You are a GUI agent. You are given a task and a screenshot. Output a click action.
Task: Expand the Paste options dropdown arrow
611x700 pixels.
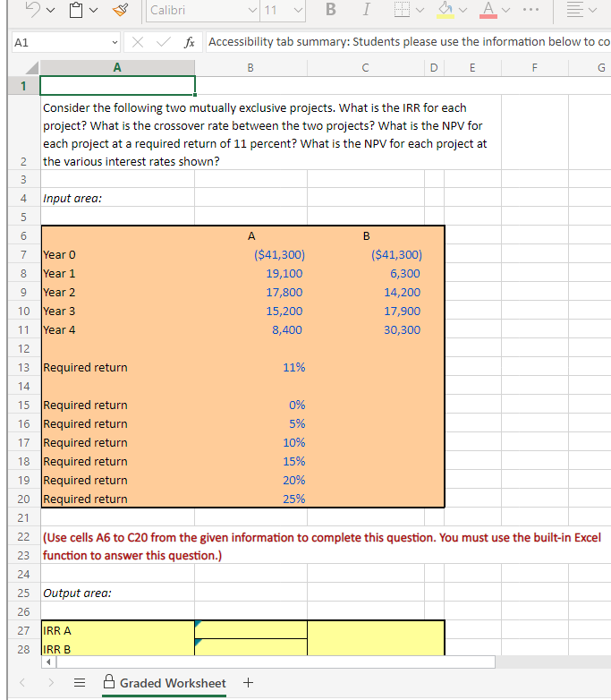tap(93, 10)
